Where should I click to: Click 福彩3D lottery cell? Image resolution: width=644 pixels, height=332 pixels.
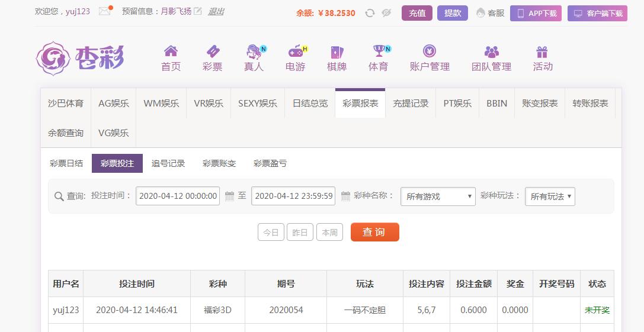pos(217,310)
